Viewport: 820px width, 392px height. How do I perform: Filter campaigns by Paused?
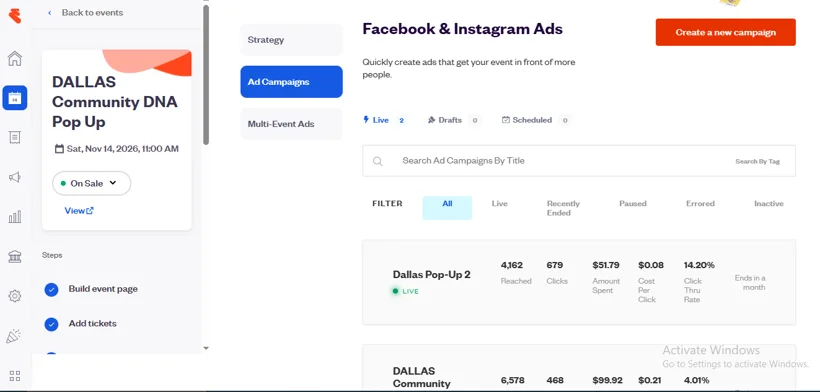(x=633, y=204)
